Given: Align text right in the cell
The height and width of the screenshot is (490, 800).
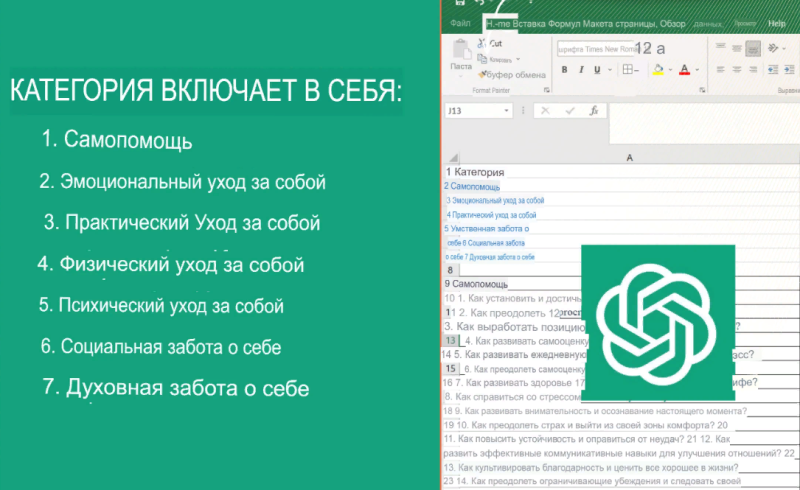Looking at the screenshot, I should coord(753,69).
